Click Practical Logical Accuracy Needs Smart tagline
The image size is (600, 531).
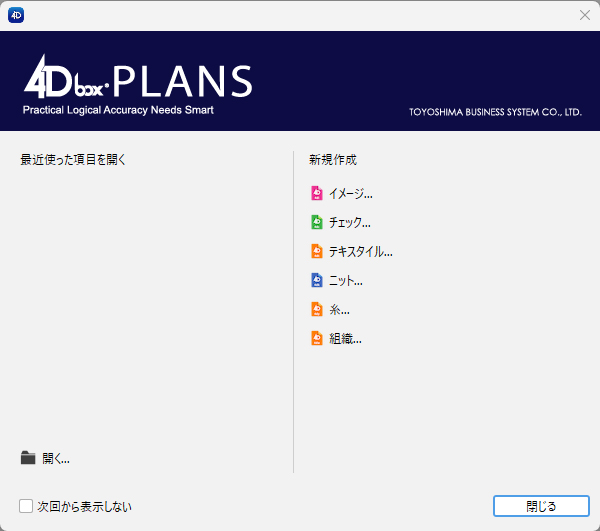[x=118, y=110]
